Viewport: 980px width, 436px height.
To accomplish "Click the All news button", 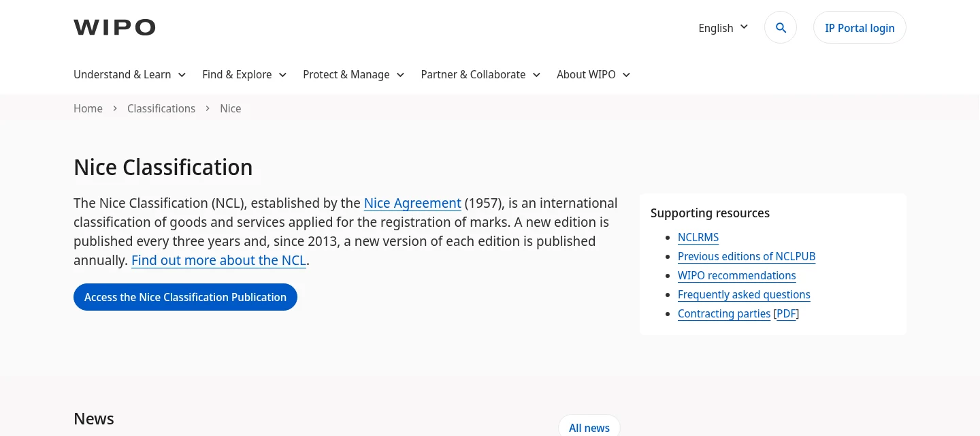I will click(x=589, y=428).
